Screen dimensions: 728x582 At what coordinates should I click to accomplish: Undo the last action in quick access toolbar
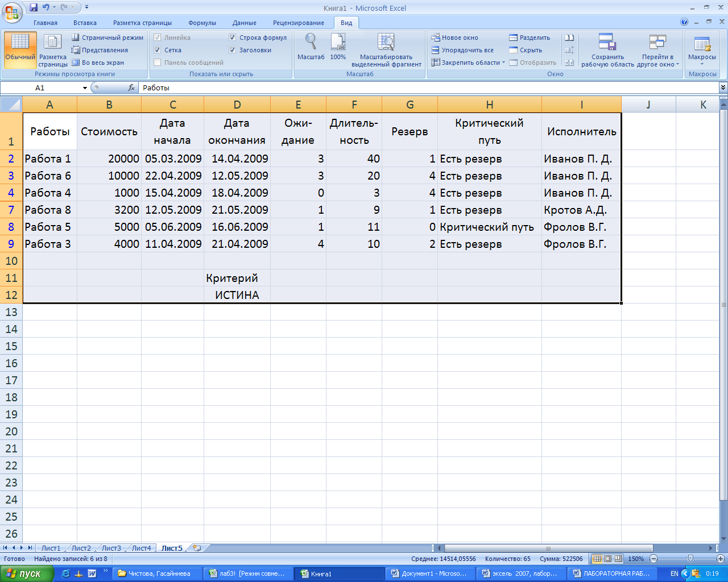click(45, 7)
